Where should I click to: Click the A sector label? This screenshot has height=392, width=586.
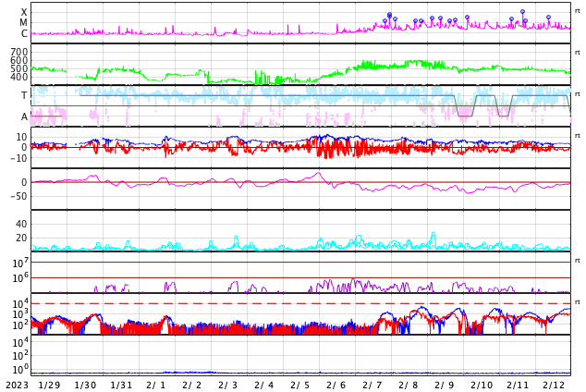(24, 117)
